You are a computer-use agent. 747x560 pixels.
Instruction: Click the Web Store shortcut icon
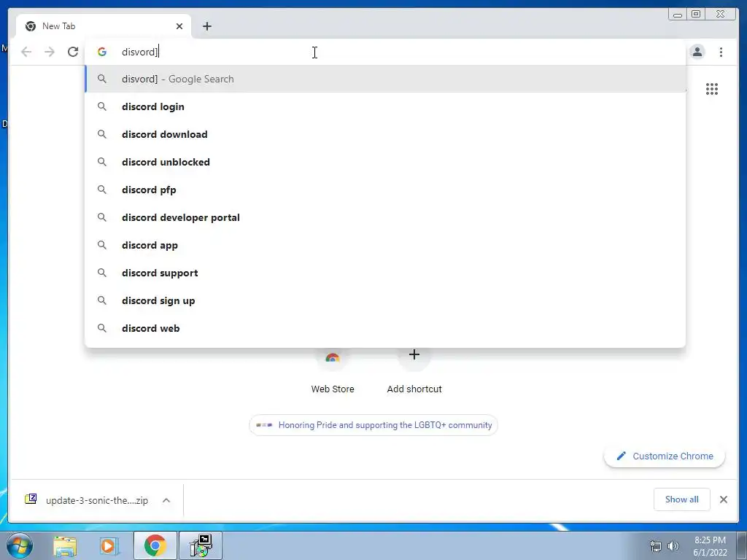click(333, 356)
